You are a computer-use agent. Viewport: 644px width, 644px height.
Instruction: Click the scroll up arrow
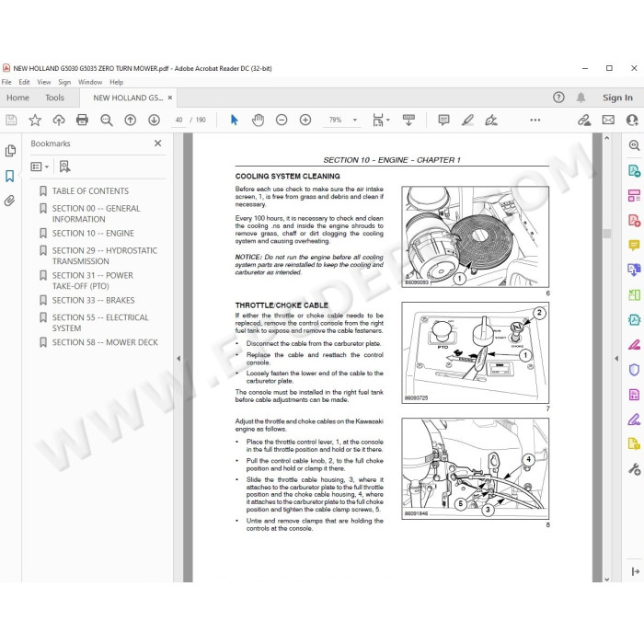click(607, 138)
